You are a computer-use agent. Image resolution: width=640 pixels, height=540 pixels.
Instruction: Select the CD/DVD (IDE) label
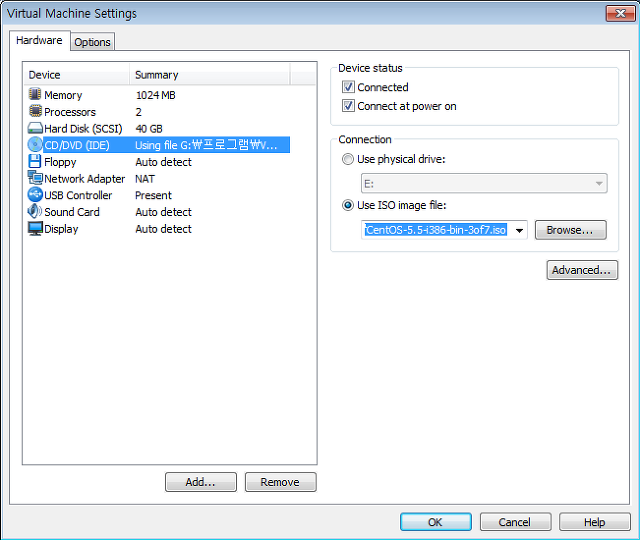[77, 145]
